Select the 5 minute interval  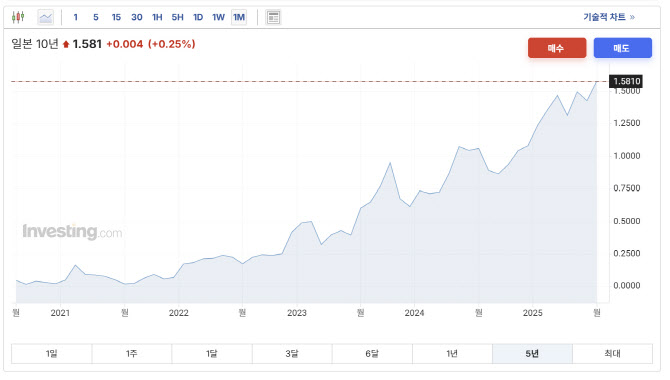(96, 18)
